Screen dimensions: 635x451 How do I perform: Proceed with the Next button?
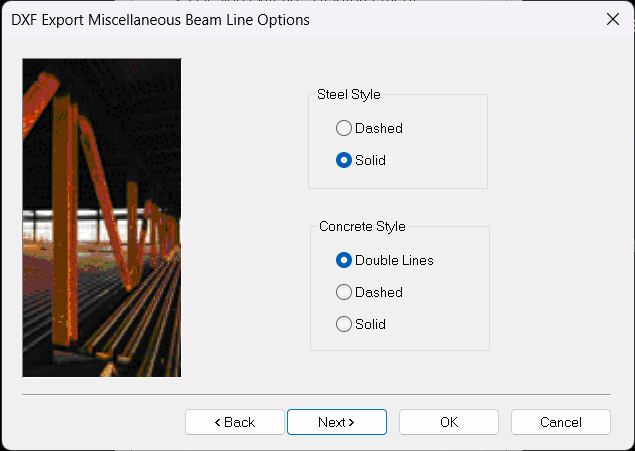337,422
